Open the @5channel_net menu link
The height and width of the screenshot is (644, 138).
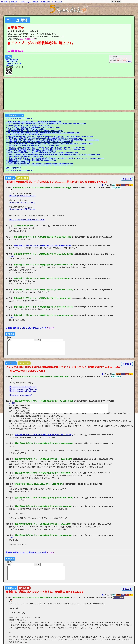point(26,2)
